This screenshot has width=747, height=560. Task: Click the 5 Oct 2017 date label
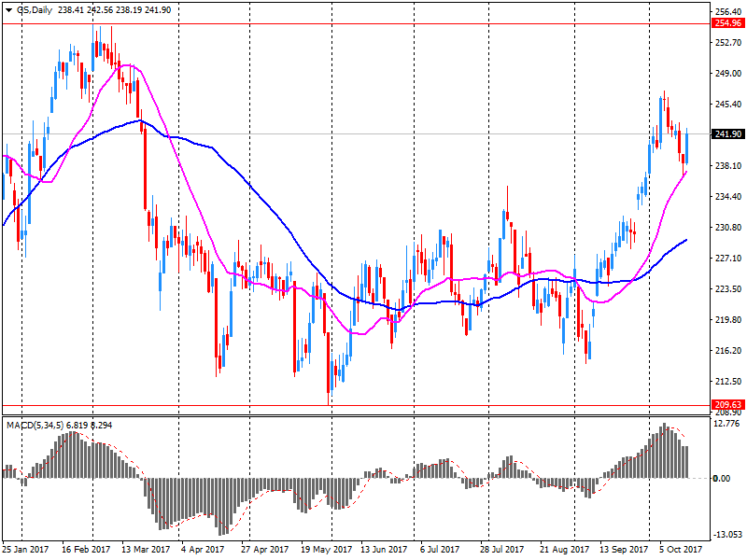(681, 549)
